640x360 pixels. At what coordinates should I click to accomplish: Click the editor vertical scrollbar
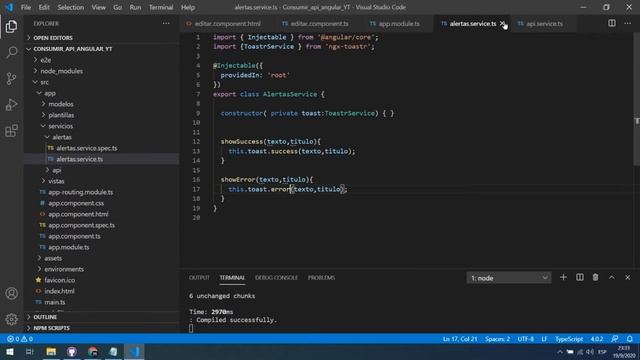click(x=636, y=99)
